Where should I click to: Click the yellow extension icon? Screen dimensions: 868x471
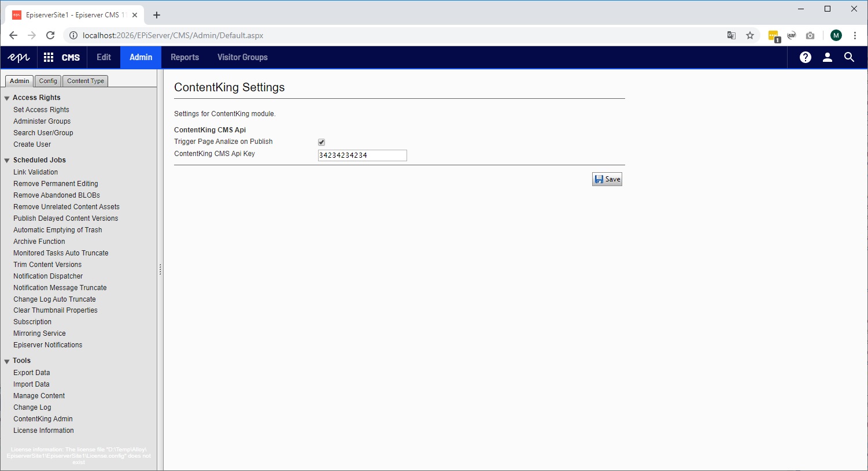[x=774, y=36]
